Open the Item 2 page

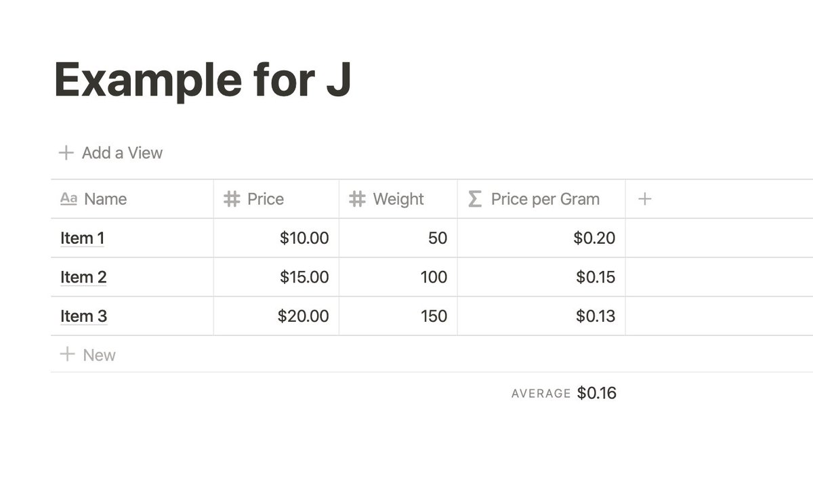[x=83, y=277]
